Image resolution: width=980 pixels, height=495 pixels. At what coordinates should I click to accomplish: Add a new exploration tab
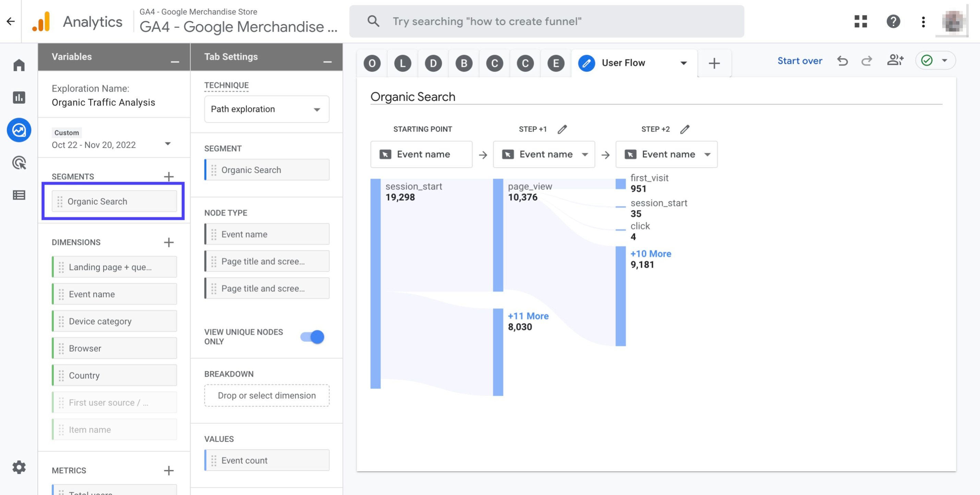[714, 63]
